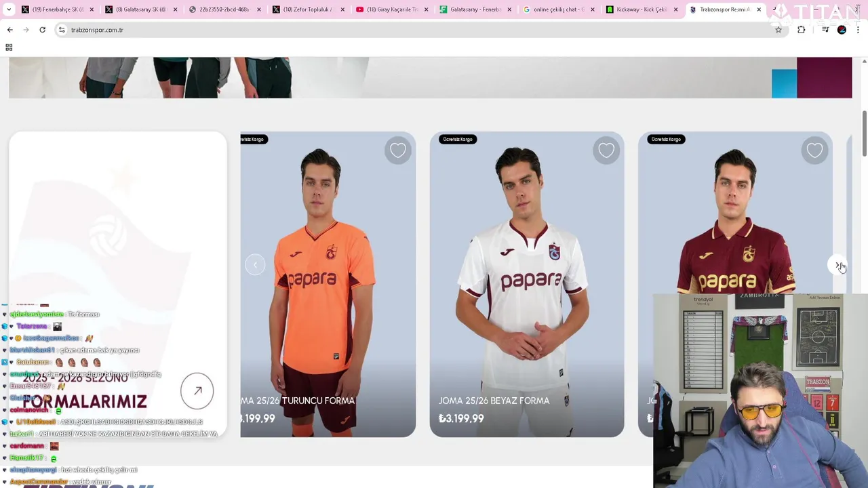Add Beyaz Forma to favorites with heart
Viewport: 868px width, 488px height.
pyautogui.click(x=606, y=150)
